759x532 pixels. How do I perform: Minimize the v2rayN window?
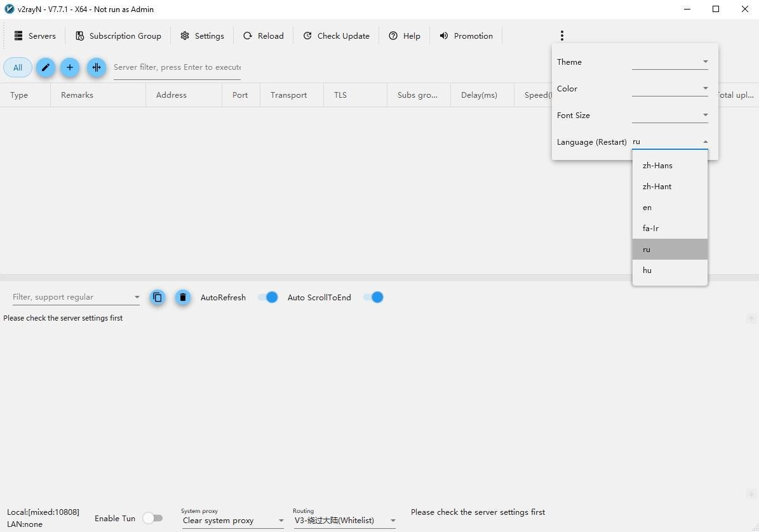(687, 9)
